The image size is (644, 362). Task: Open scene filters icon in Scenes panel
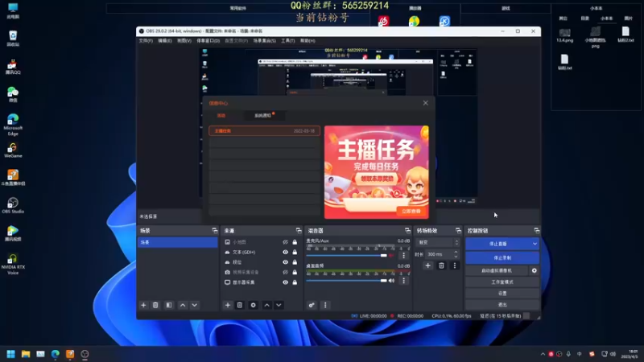169,305
